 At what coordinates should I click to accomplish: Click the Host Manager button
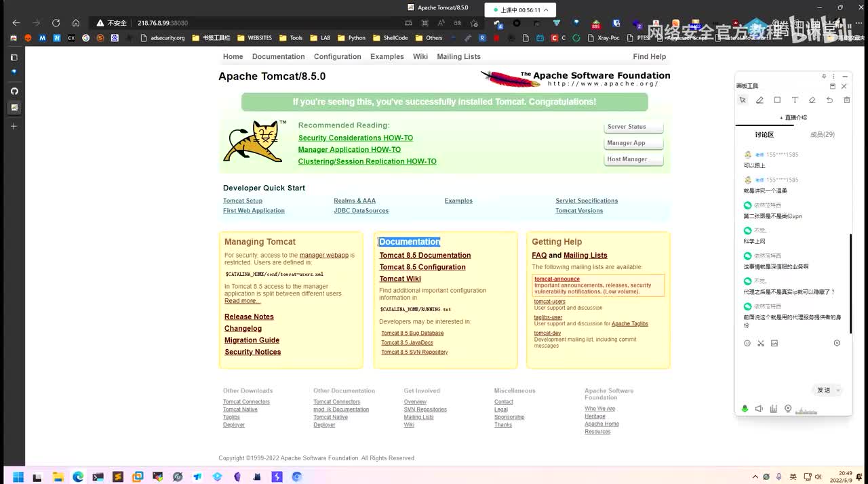633,159
